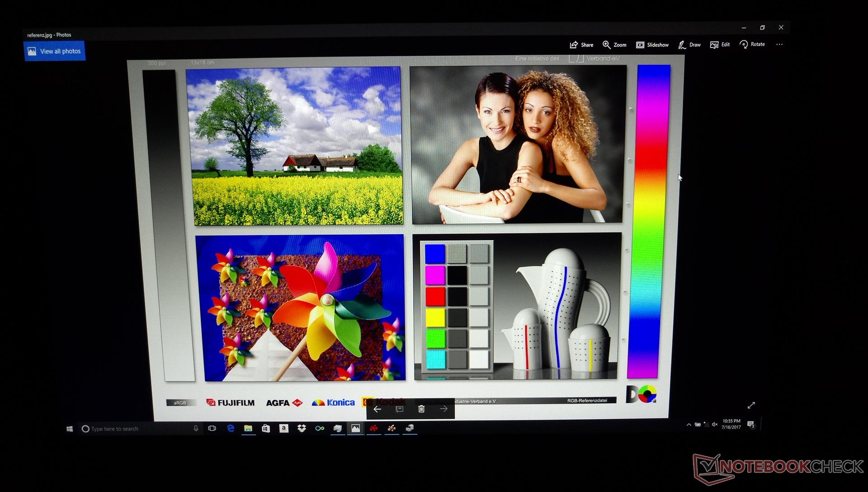Open the Action Center notifications icon

(751, 424)
